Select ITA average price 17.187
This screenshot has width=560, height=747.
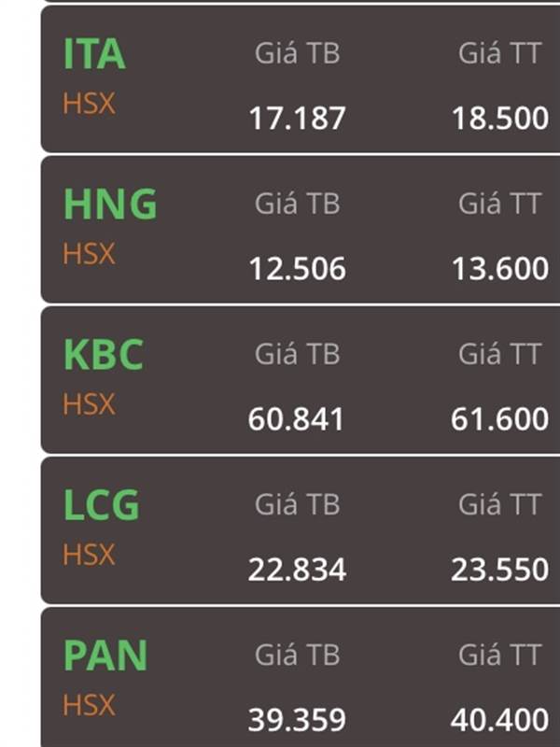297,119
